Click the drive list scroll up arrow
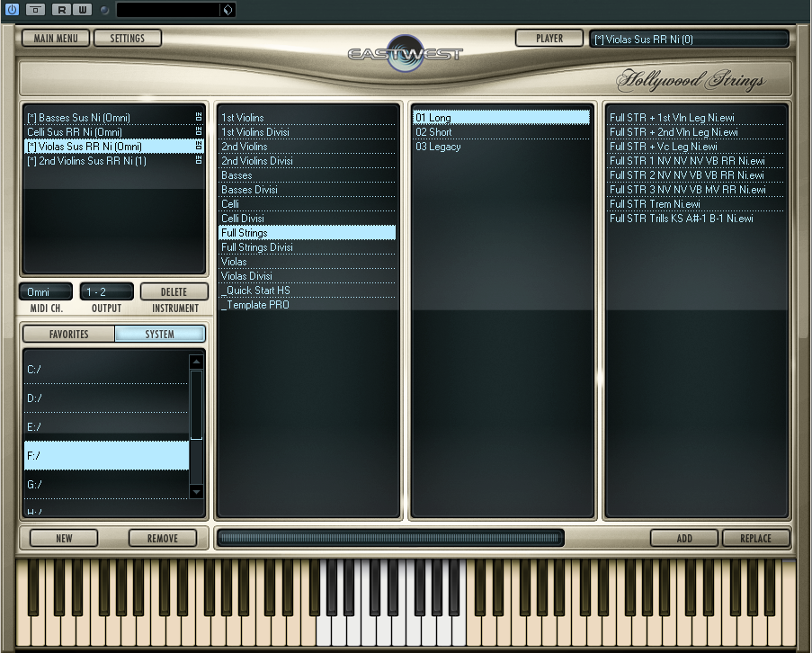The image size is (812, 653). (x=196, y=362)
